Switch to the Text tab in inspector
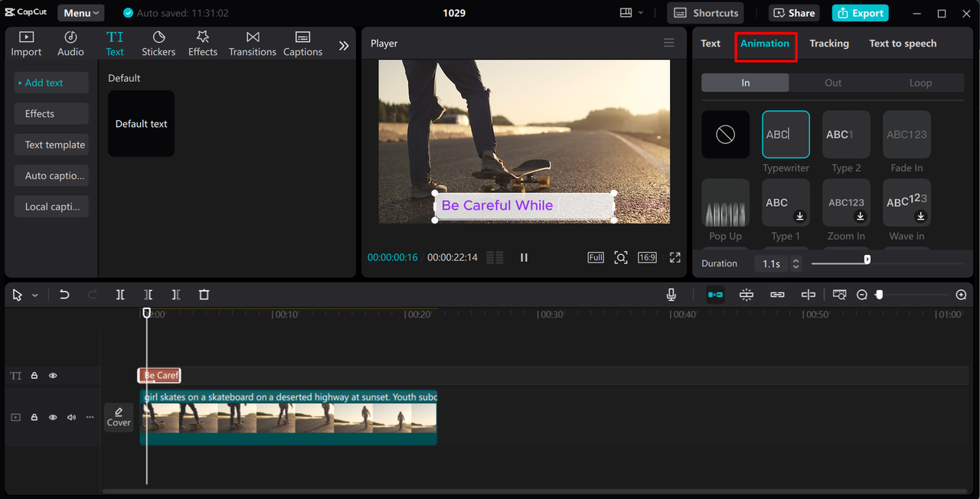Screen dimensions: 980x499 (x=710, y=44)
